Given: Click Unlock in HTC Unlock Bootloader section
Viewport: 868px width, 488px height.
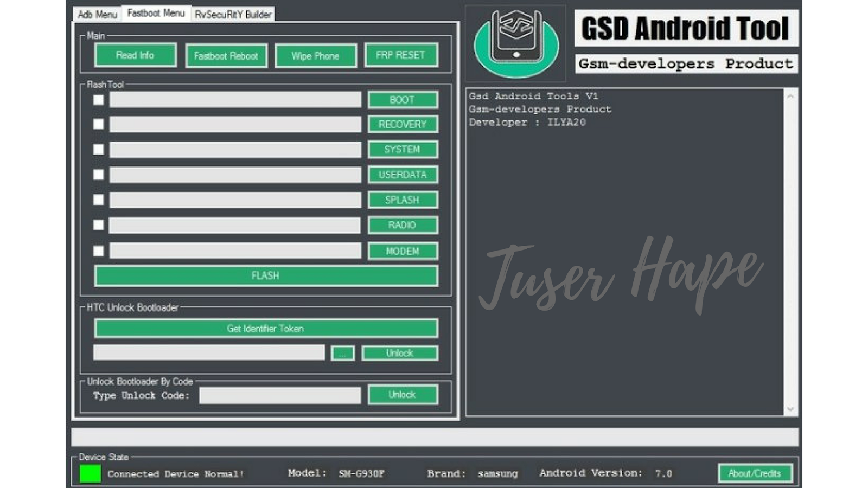Looking at the screenshot, I should 400,352.
